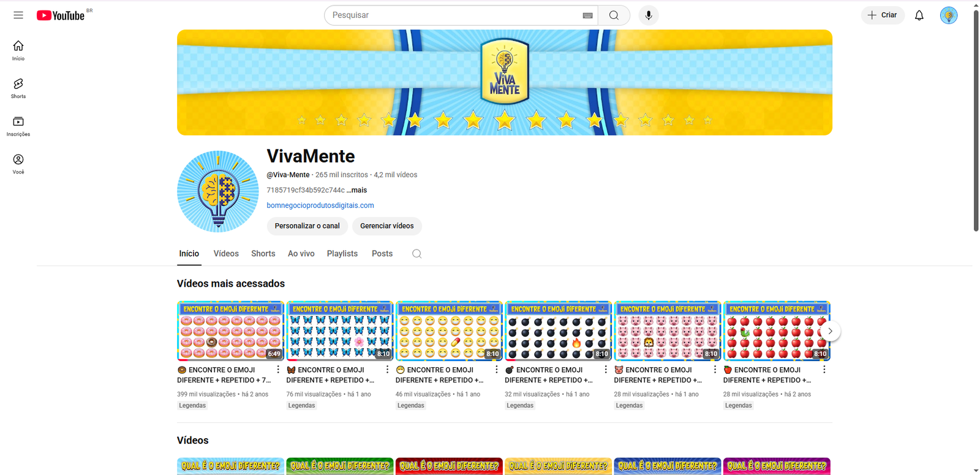Open pig emoji video thumbnail
The image size is (980, 475).
pyautogui.click(x=668, y=331)
